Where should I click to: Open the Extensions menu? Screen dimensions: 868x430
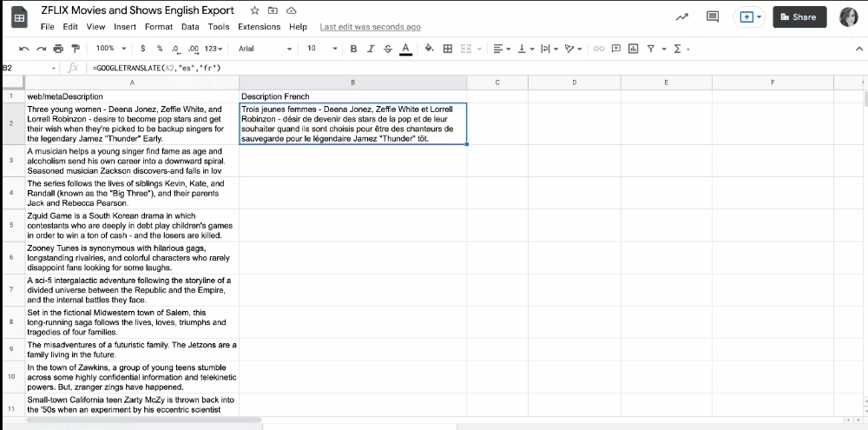[259, 27]
